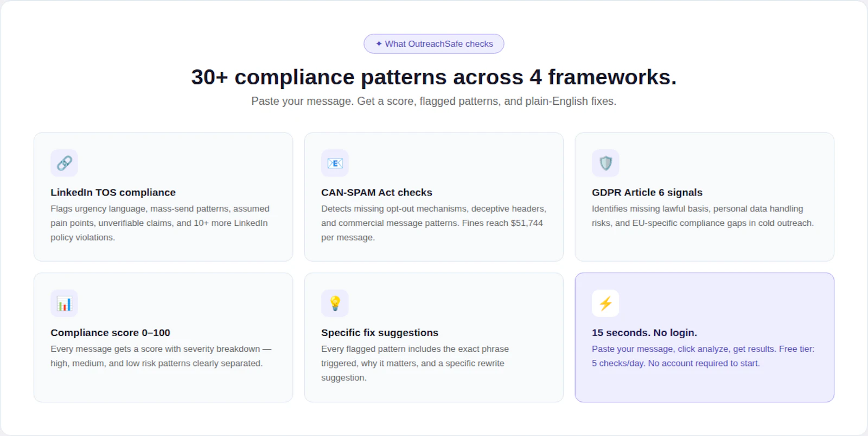Select the 'Specific fix suggestions' heading
The height and width of the screenshot is (436, 868).
[x=380, y=333]
